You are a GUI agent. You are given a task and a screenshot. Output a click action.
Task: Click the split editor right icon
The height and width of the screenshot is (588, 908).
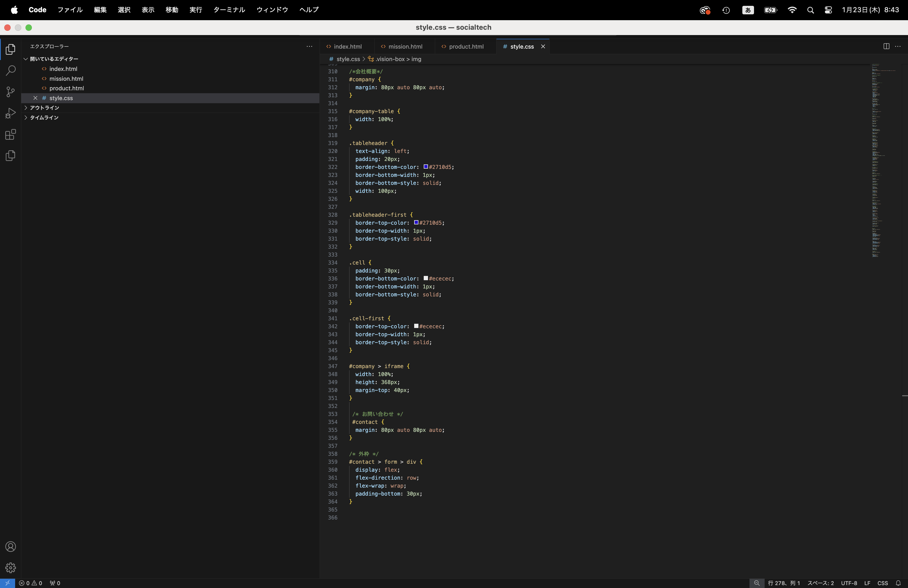click(x=886, y=46)
